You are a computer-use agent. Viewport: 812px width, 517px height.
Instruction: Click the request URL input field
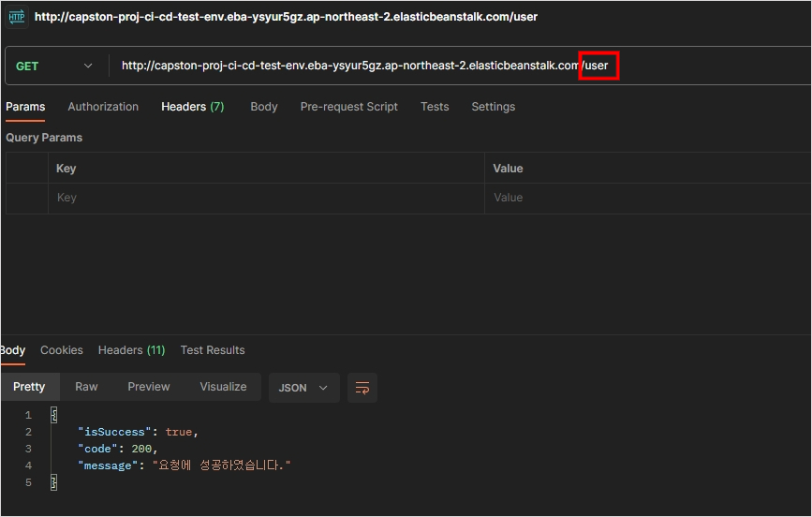(461, 66)
